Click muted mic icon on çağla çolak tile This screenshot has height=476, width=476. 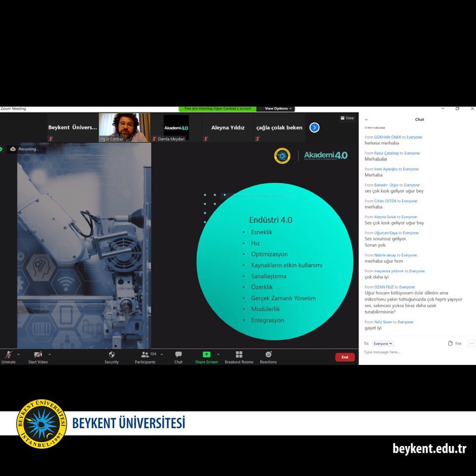pos(257,139)
